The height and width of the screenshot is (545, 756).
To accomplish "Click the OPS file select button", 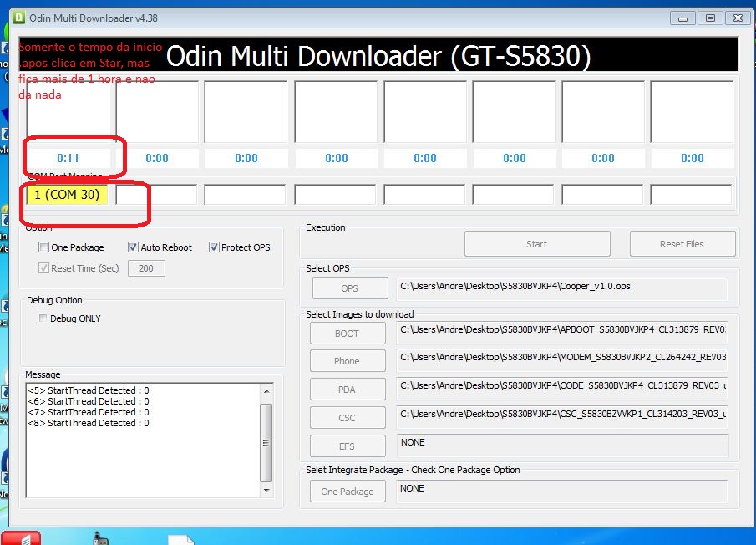I will click(350, 288).
